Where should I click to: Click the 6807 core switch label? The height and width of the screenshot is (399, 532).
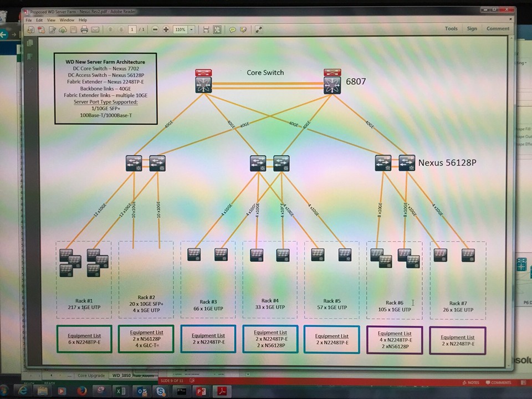(356, 81)
